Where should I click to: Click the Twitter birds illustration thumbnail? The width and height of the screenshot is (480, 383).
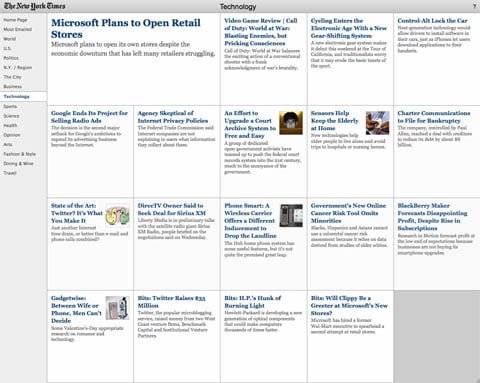pyautogui.click(x=117, y=215)
